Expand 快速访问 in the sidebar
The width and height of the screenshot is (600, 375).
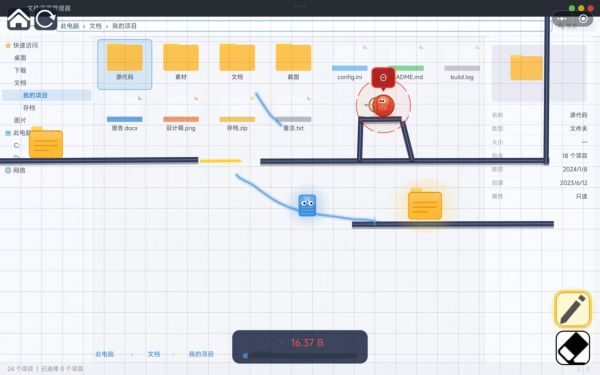[x=26, y=45]
